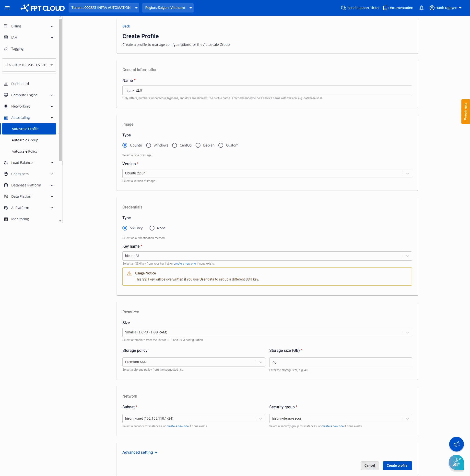Collapse the Autoscaling menu chevron
Screen dimensions: 470x476
click(52, 118)
